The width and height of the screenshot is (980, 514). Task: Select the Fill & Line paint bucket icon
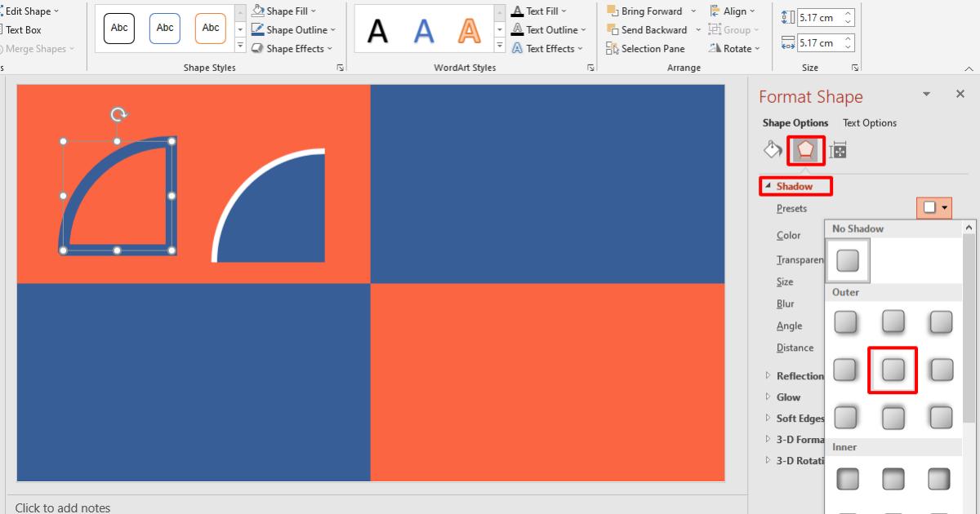[x=772, y=149]
